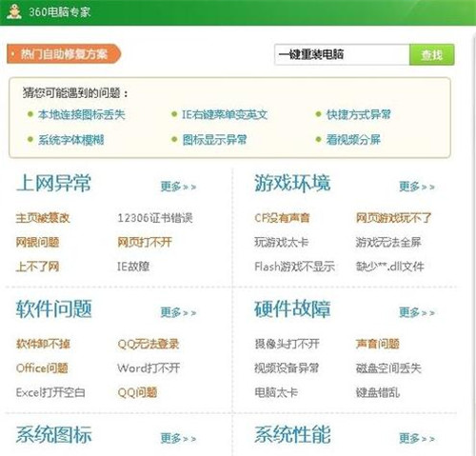Click the 电脑太卡 fix link
This screenshot has height=456, width=476.
(x=276, y=392)
